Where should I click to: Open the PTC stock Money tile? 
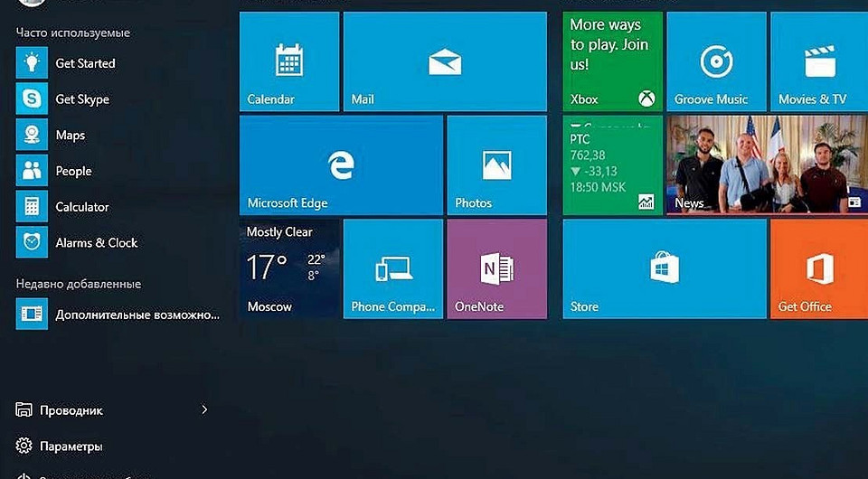click(x=613, y=164)
